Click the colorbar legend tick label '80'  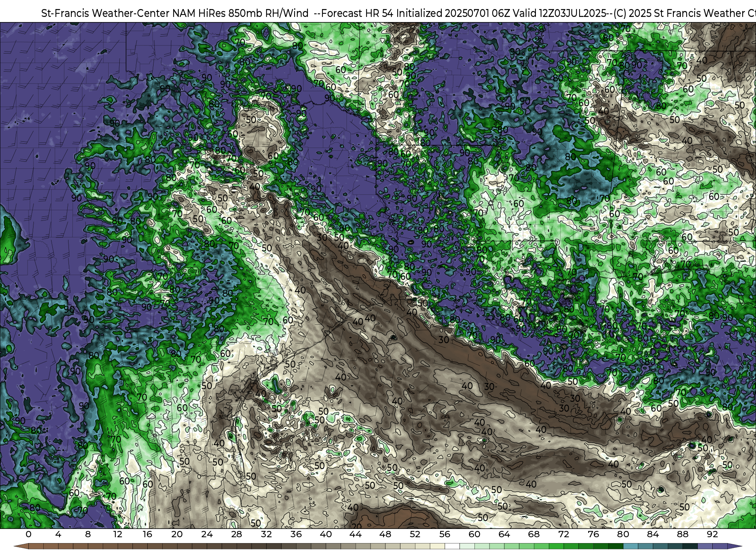(x=623, y=534)
